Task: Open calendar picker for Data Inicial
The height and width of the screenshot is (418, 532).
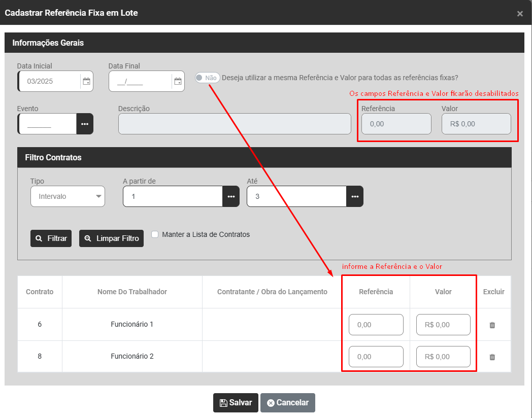Action: pos(86,81)
